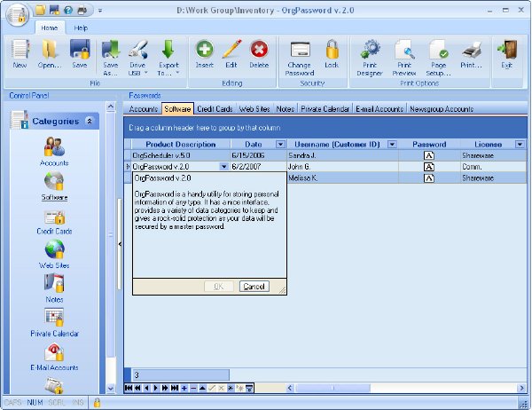Sort by Product Description column header
The width and height of the screenshot is (532, 410).
tap(181, 145)
